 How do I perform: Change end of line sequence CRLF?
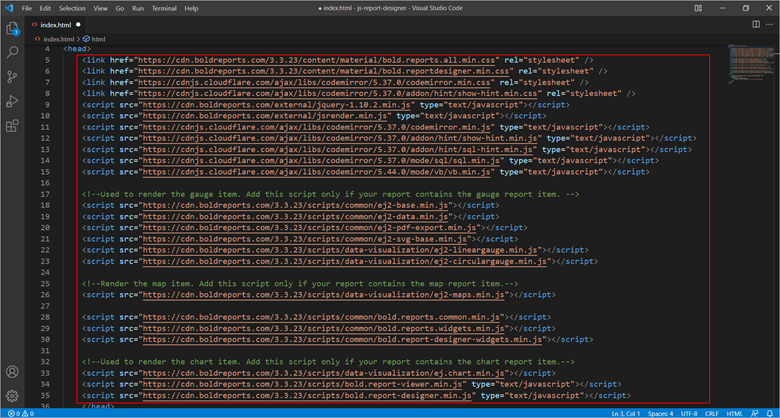click(x=712, y=414)
